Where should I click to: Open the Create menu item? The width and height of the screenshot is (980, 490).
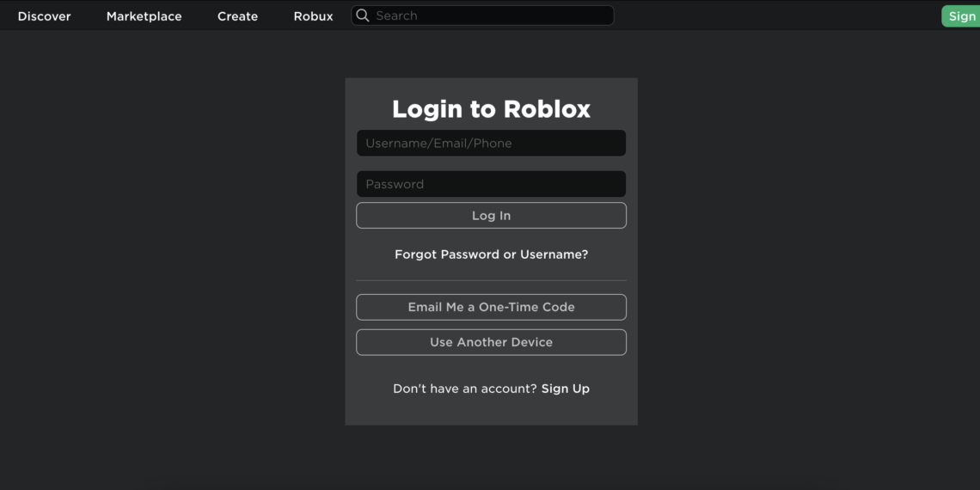point(237,16)
